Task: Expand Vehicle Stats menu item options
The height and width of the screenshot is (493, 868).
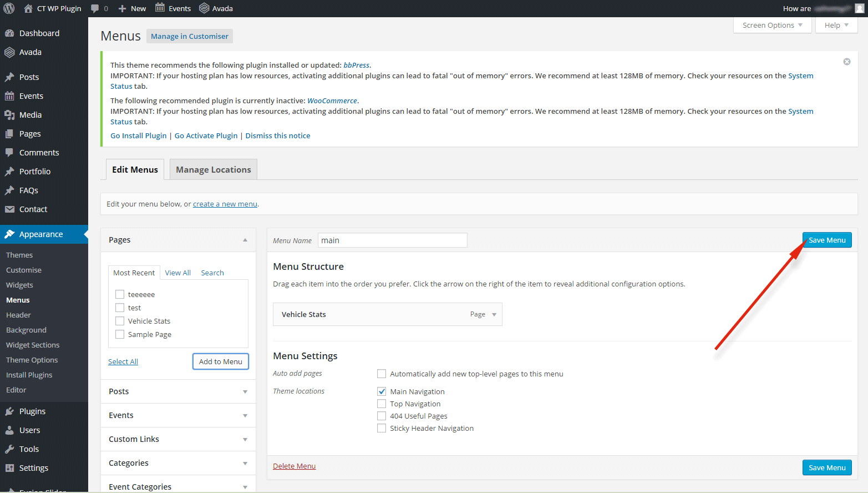Action: [x=494, y=314]
